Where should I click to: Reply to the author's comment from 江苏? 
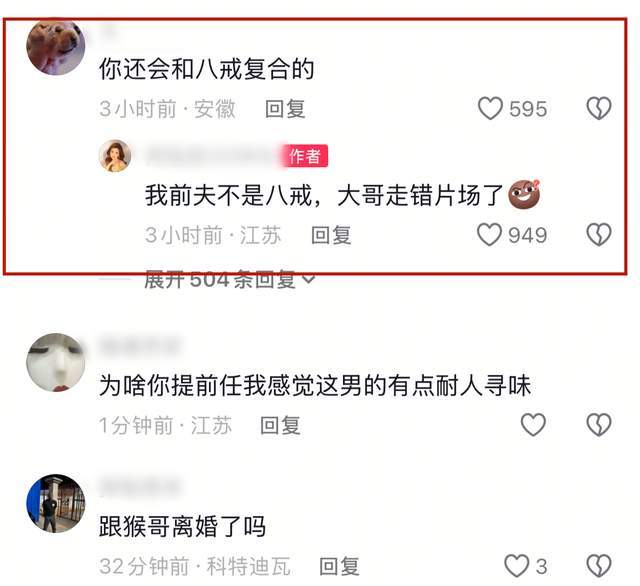click(331, 235)
